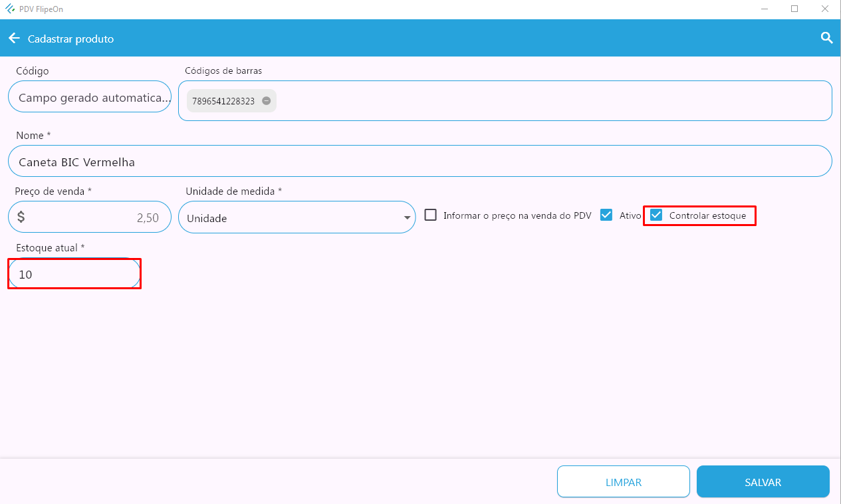
Task: Click the dollar sign icon in Preço de venda
Action: tap(21, 217)
